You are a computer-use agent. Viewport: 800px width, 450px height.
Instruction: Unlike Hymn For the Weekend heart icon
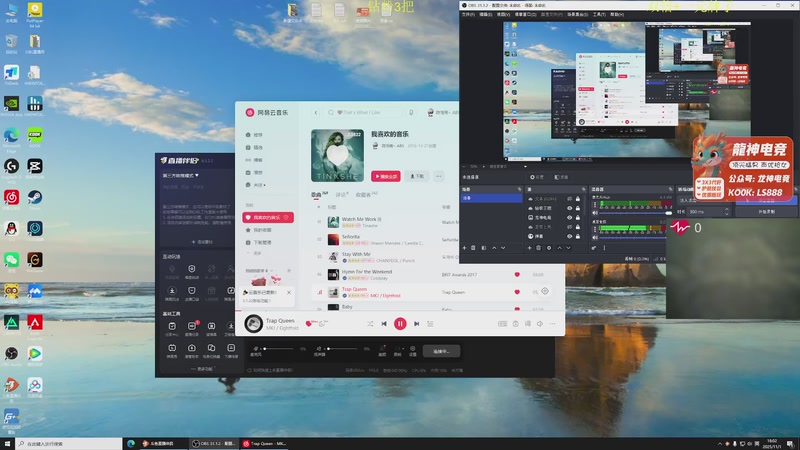(x=517, y=274)
